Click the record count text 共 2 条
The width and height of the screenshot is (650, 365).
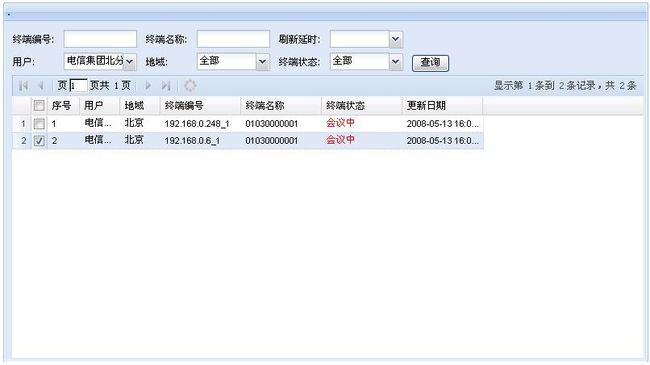point(621,85)
